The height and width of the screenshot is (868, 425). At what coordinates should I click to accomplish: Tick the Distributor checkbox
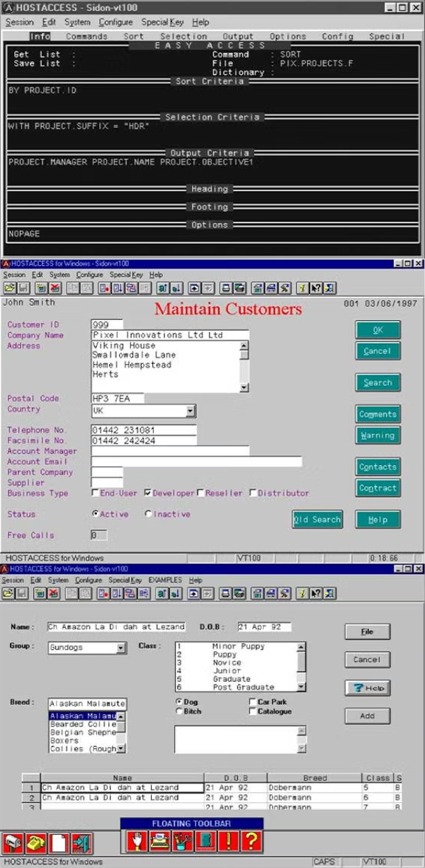click(x=253, y=493)
